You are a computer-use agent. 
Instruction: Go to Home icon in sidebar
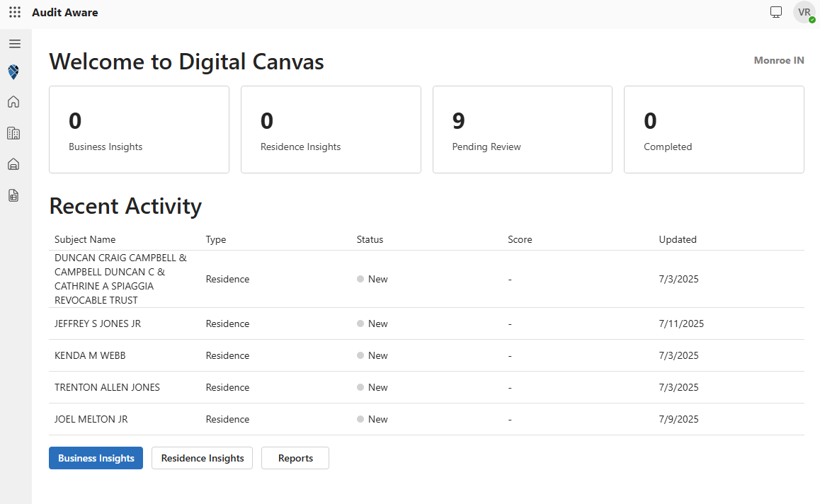[x=13, y=102]
